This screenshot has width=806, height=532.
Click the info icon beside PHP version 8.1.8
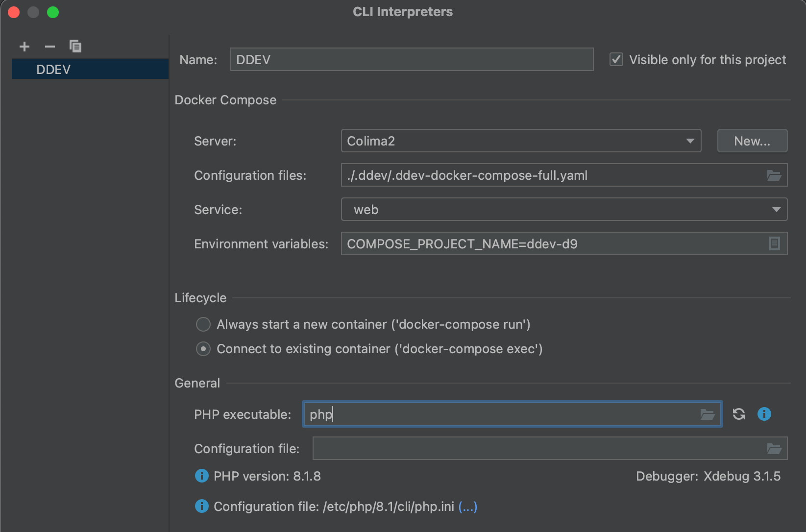(201, 476)
